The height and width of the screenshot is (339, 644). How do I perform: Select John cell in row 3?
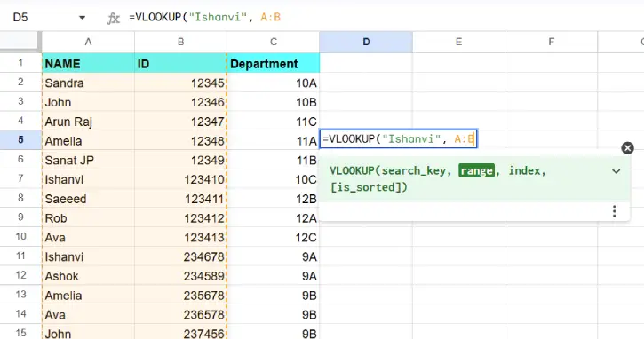(x=88, y=102)
